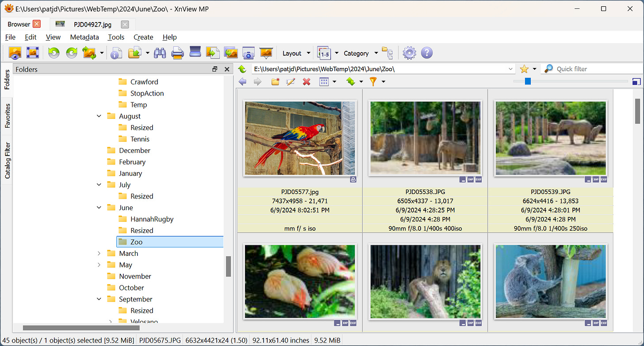Collapse the August folder
The image size is (644, 346).
point(99,116)
